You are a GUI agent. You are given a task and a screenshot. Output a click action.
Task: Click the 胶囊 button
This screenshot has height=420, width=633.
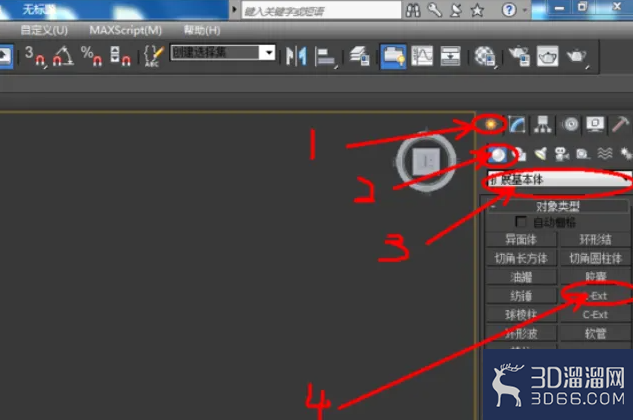[595, 277]
